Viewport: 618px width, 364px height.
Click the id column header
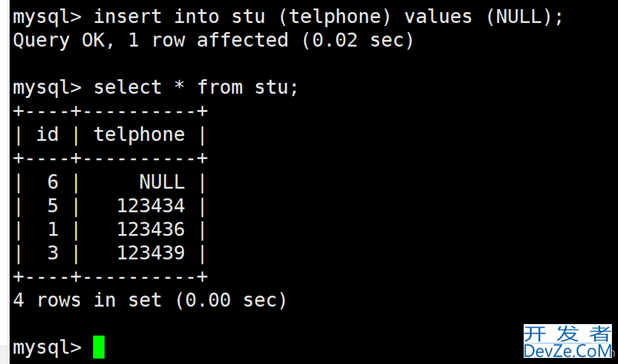point(47,135)
